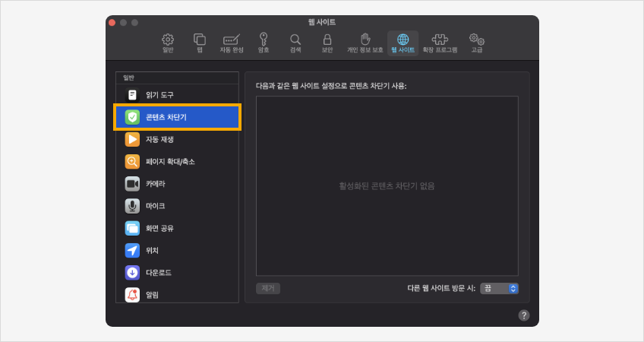Open the 고급 (Advanced) gear settings
The height and width of the screenshot is (342, 644).
(x=476, y=43)
